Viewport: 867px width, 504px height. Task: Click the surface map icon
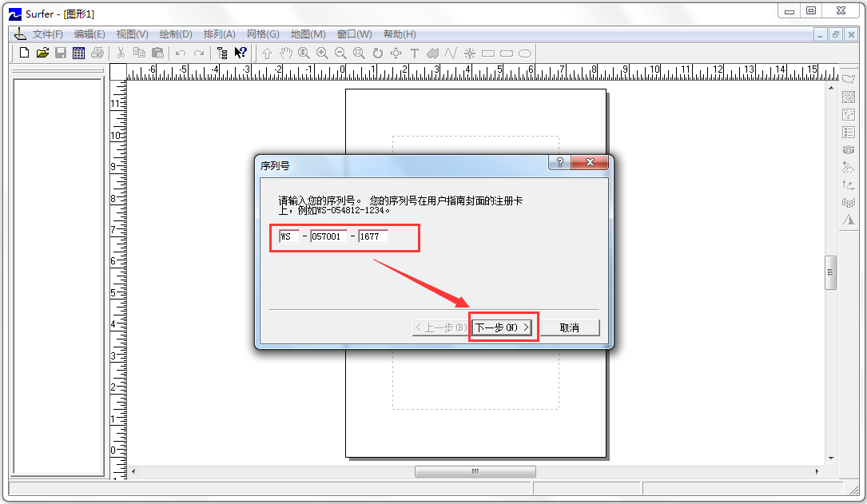click(x=849, y=220)
